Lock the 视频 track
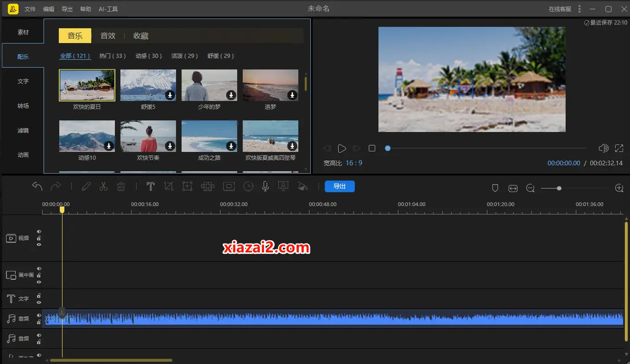The width and height of the screenshot is (630, 364). (39, 238)
